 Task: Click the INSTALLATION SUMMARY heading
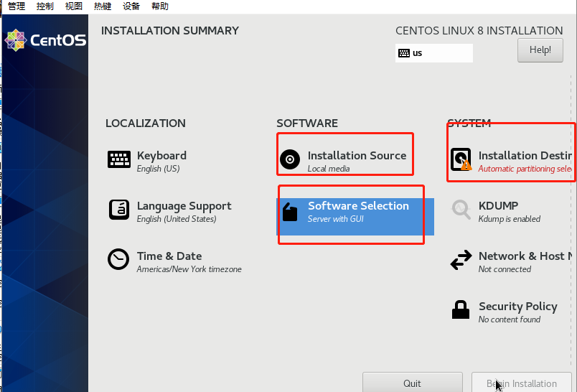[170, 31]
